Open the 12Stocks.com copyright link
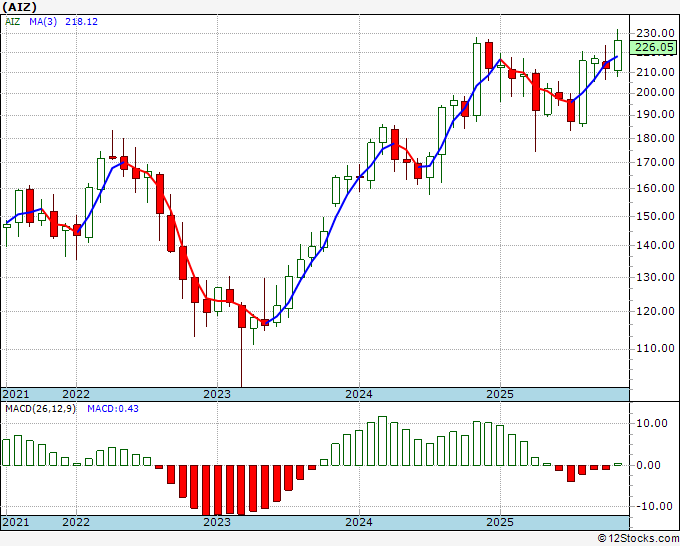This screenshot has height=546, width=680. tap(638, 539)
